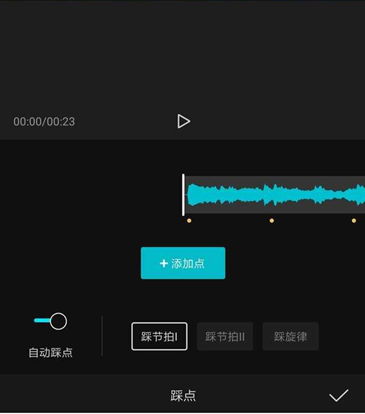Confirm beat points with the checkmark
This screenshot has width=365, height=414.
(x=339, y=395)
